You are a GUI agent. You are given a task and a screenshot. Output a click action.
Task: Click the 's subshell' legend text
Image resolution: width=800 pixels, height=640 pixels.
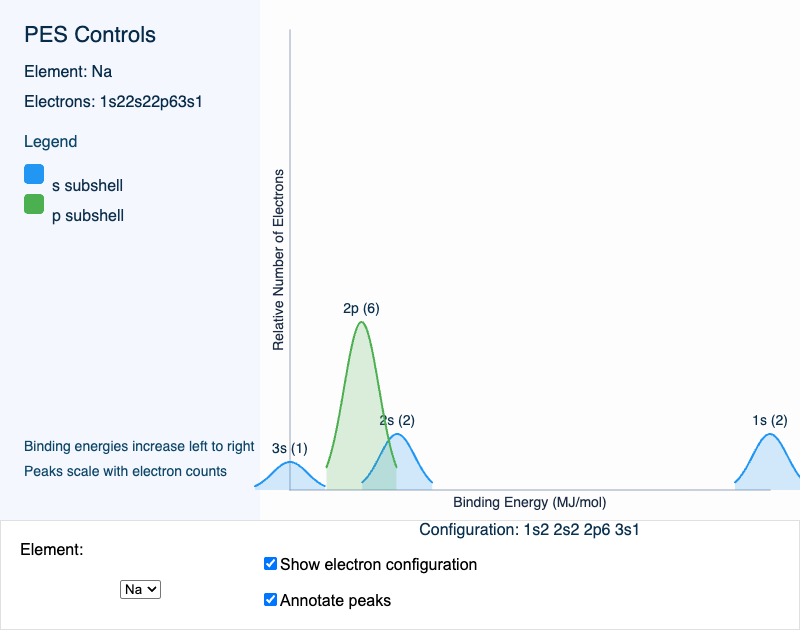pos(87,185)
